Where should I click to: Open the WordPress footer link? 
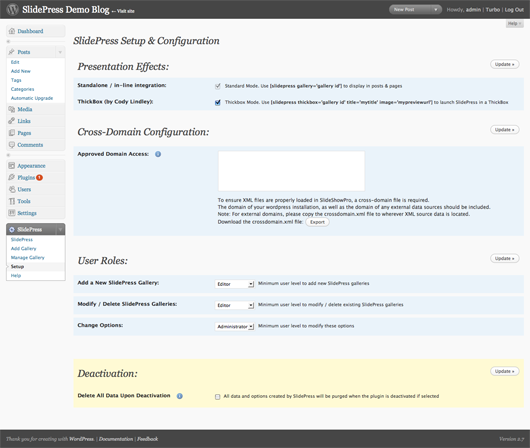(81, 439)
